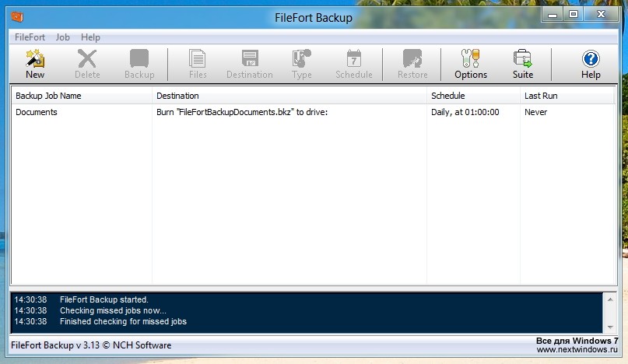Create a New backup job
628x364 pixels.
pos(35,65)
